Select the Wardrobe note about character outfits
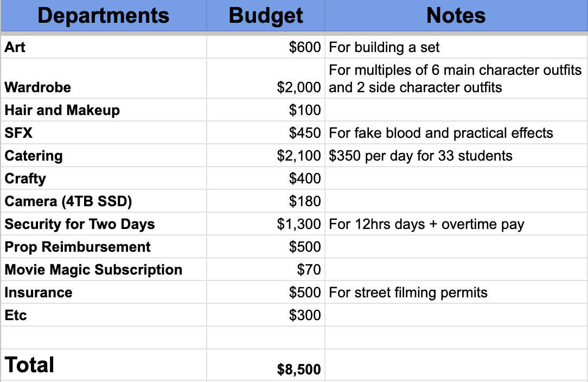Viewport: 588px width, 382px height. [455, 79]
